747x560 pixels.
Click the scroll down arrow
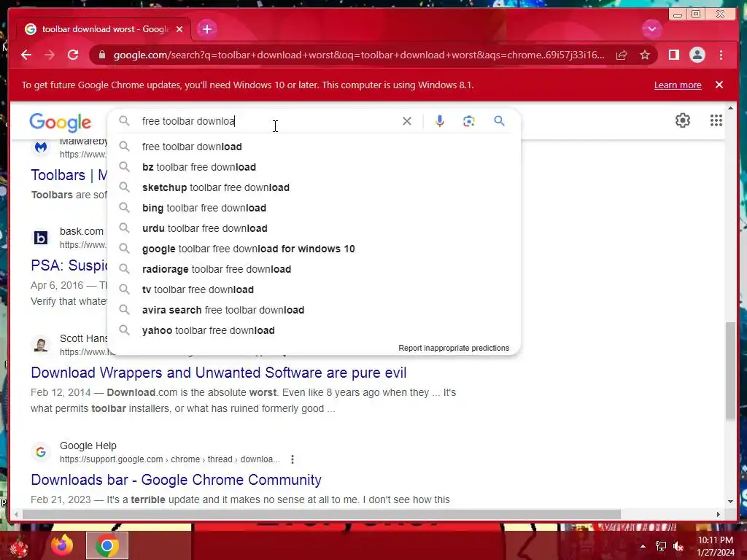click(730, 502)
